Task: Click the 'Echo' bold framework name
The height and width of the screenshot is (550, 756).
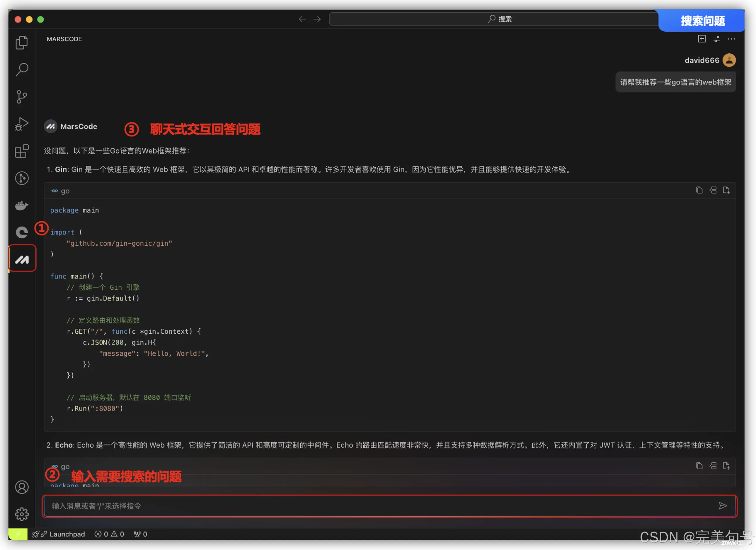Action: [64, 445]
